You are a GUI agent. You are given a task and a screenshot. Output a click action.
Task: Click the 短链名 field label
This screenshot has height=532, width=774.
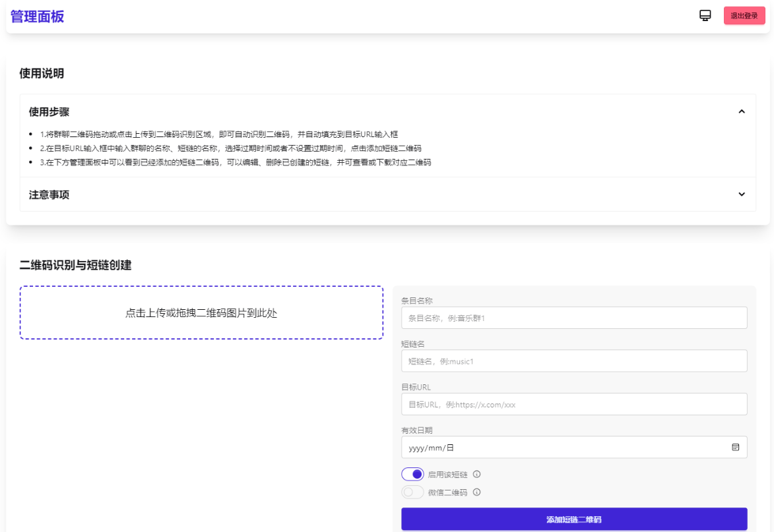point(412,343)
